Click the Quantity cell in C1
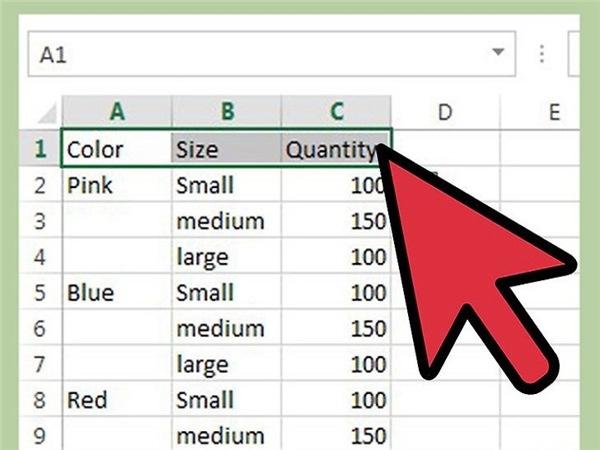The image size is (600, 450). pos(335,149)
